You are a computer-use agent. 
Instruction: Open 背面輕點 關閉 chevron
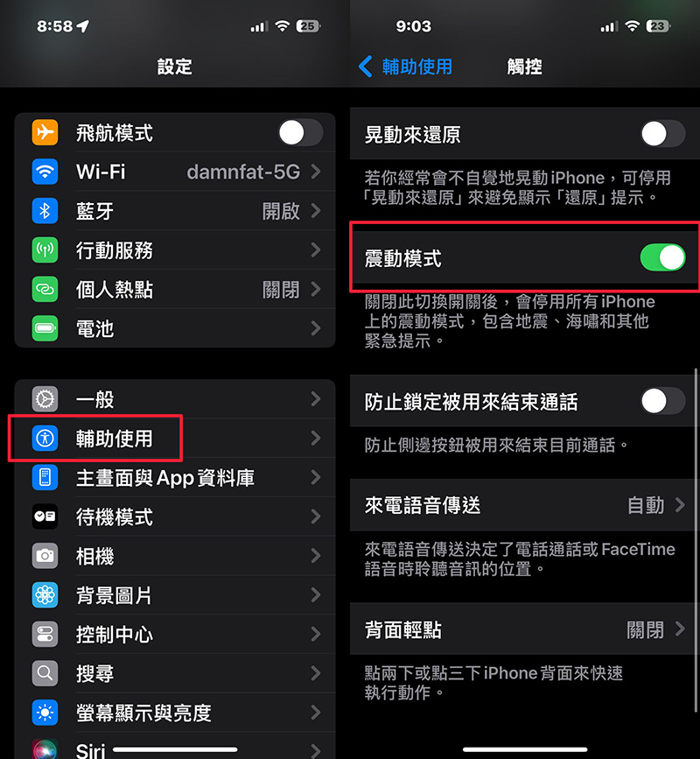click(680, 629)
